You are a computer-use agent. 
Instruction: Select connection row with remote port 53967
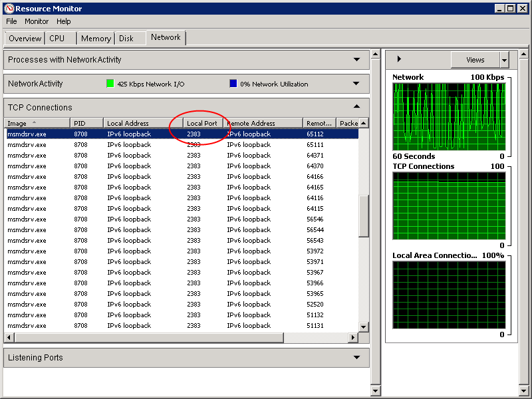(x=182, y=273)
